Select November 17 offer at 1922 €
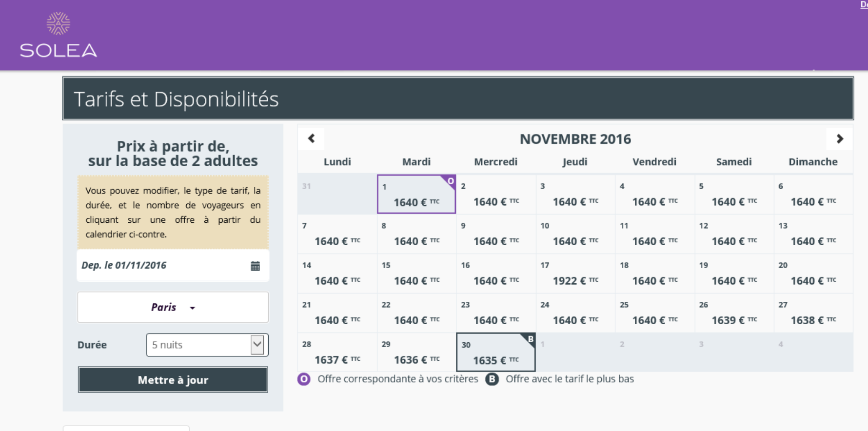Viewport: 868px width, 431px height. click(575, 274)
